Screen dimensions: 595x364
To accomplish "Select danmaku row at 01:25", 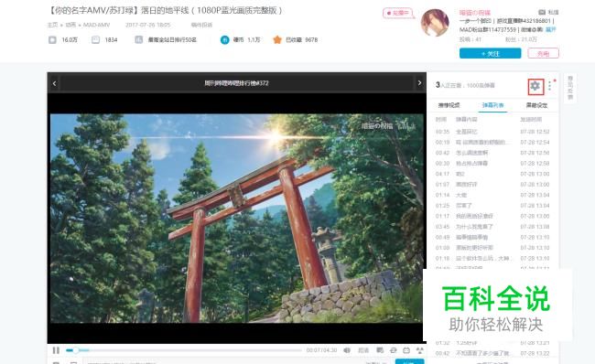I will point(492,206).
